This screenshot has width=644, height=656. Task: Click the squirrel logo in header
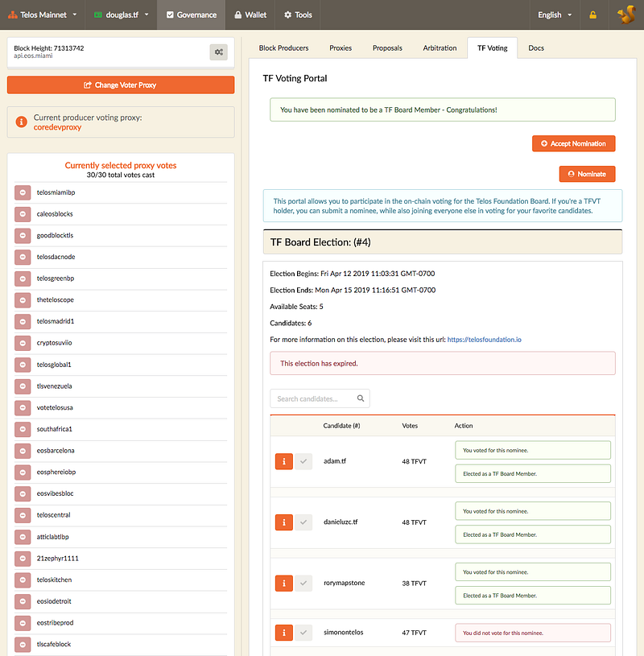tap(625, 14)
